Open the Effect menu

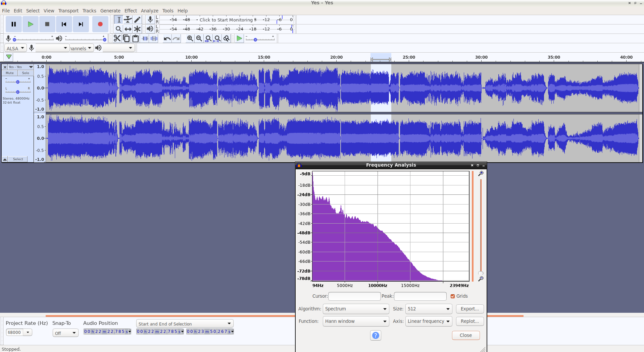[x=131, y=11]
